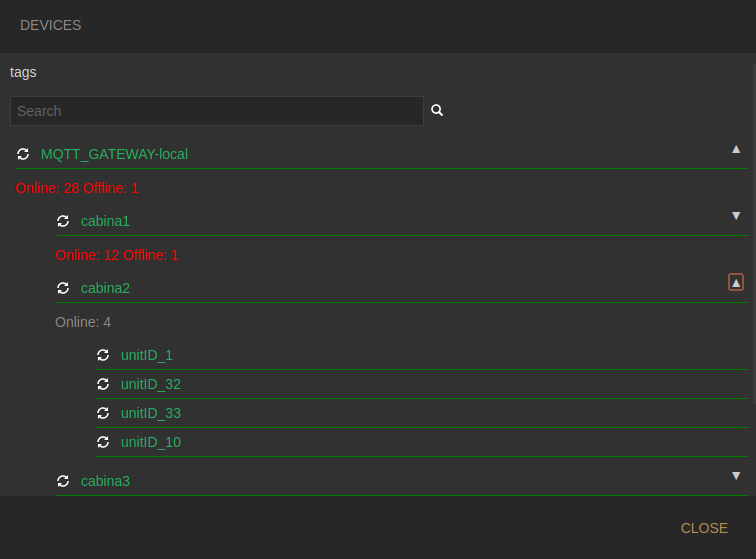
Task: Refresh the cabina2 node
Action: point(63,288)
